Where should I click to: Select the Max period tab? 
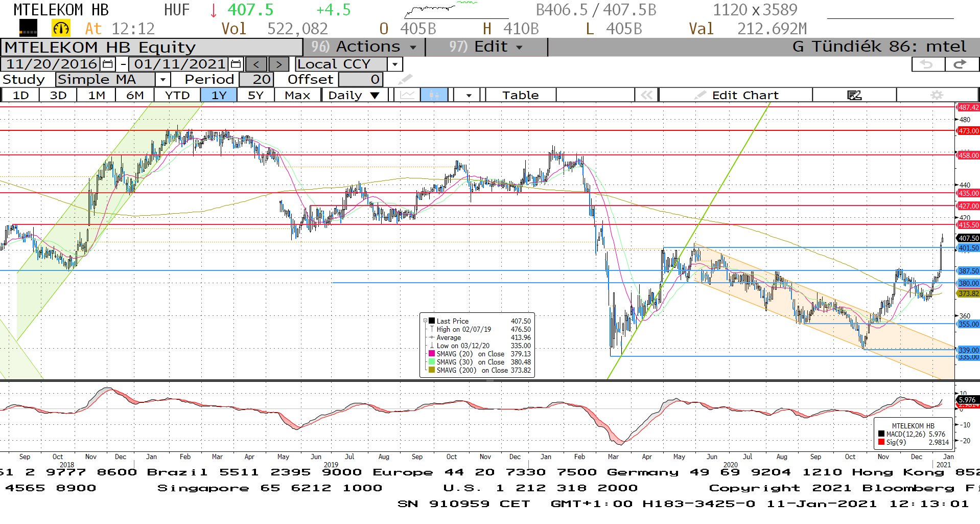point(297,95)
